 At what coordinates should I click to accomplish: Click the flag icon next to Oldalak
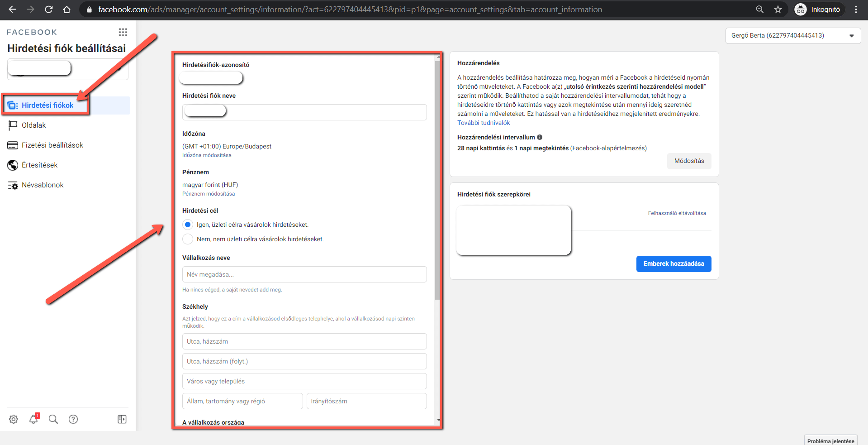click(x=13, y=125)
